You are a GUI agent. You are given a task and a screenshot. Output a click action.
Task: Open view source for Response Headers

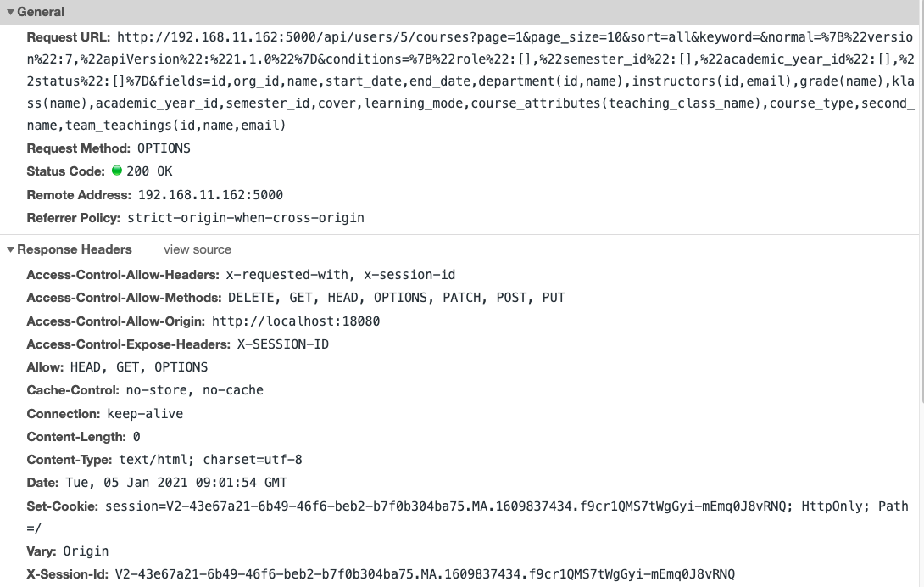[197, 249]
